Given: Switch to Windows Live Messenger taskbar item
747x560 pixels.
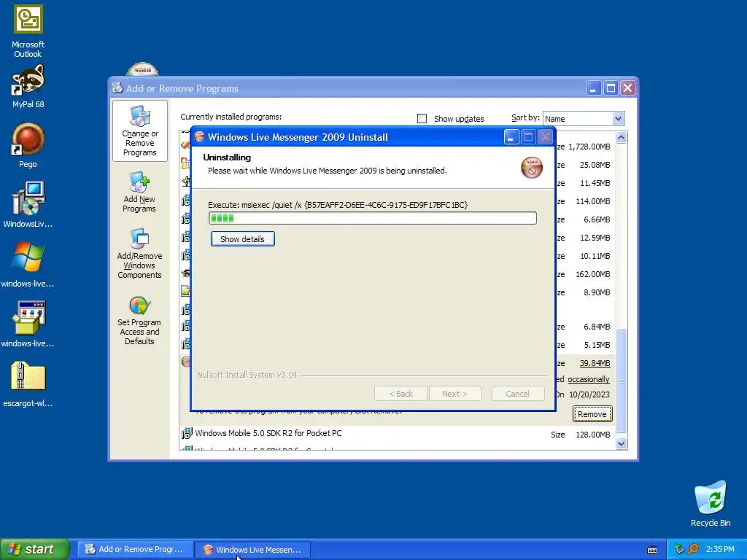Looking at the screenshot, I should point(252,550).
